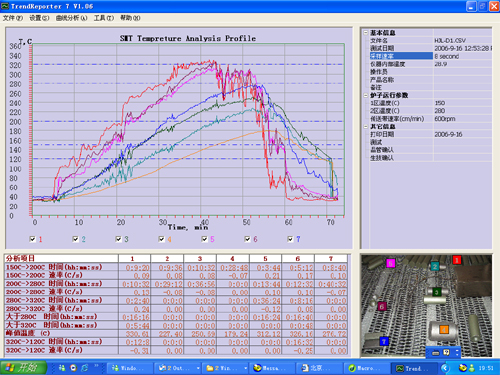
Task: Click the TrendReporter title bar app icon
Action: 5,6
